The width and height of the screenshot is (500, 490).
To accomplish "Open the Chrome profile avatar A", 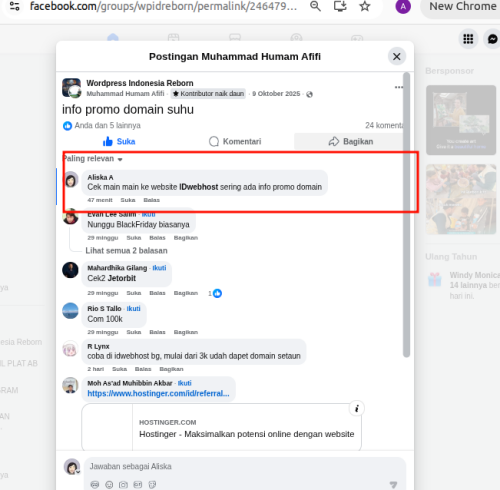I will click(403, 6).
